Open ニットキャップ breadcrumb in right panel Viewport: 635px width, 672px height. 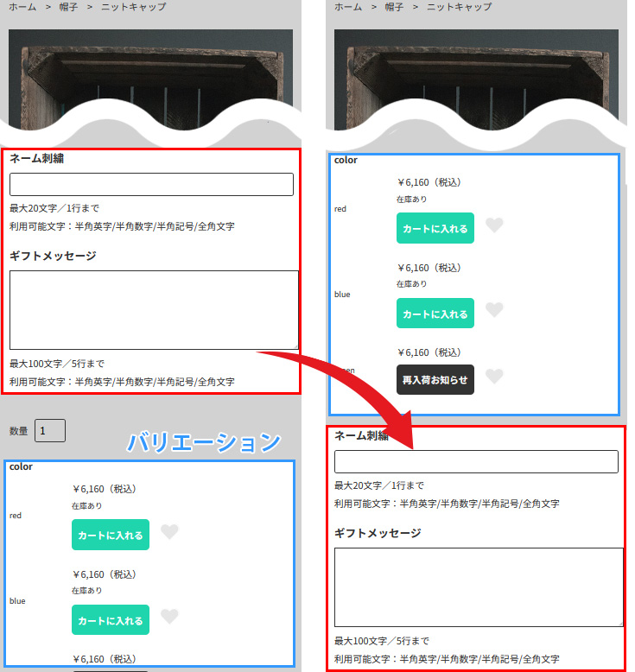(459, 7)
